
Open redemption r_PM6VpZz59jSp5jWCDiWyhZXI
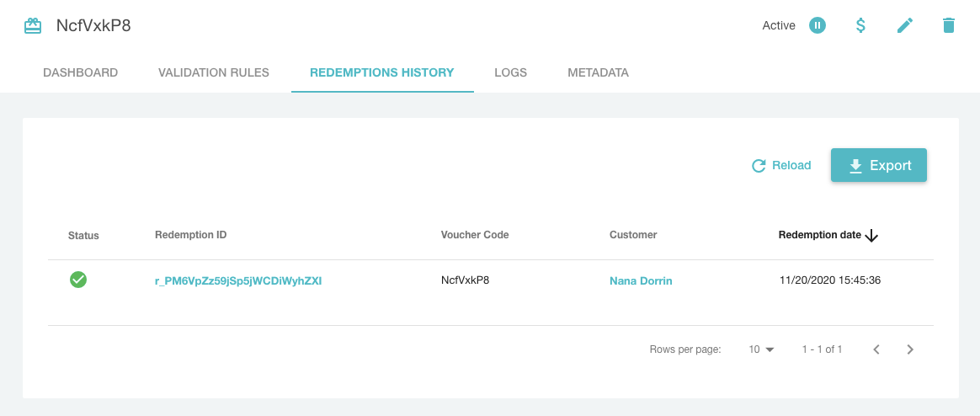click(x=238, y=281)
